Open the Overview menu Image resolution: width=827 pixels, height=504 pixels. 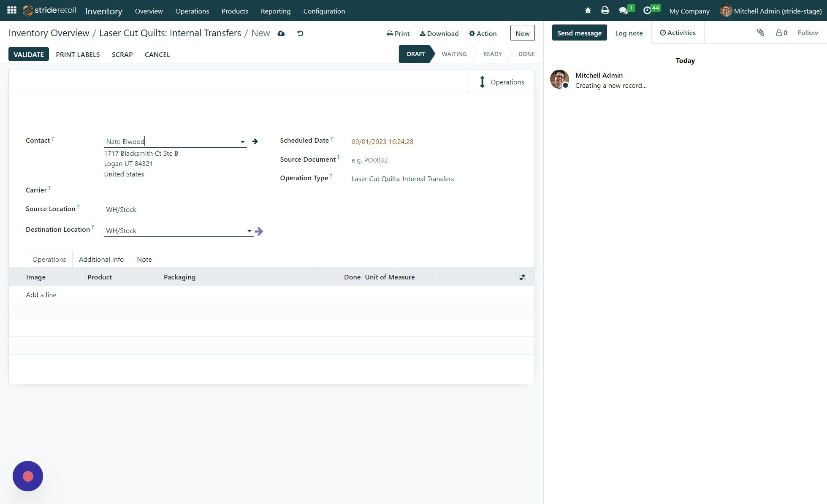point(149,11)
